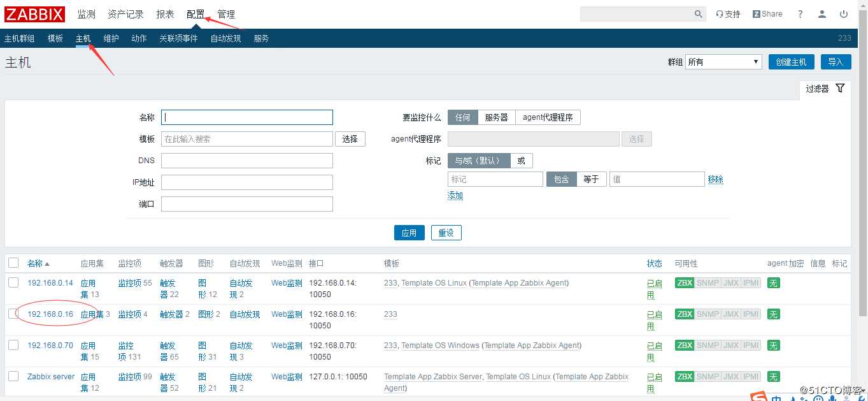Select 任何 monitored-by option
Viewport: 868px width, 401px height.
(463, 117)
